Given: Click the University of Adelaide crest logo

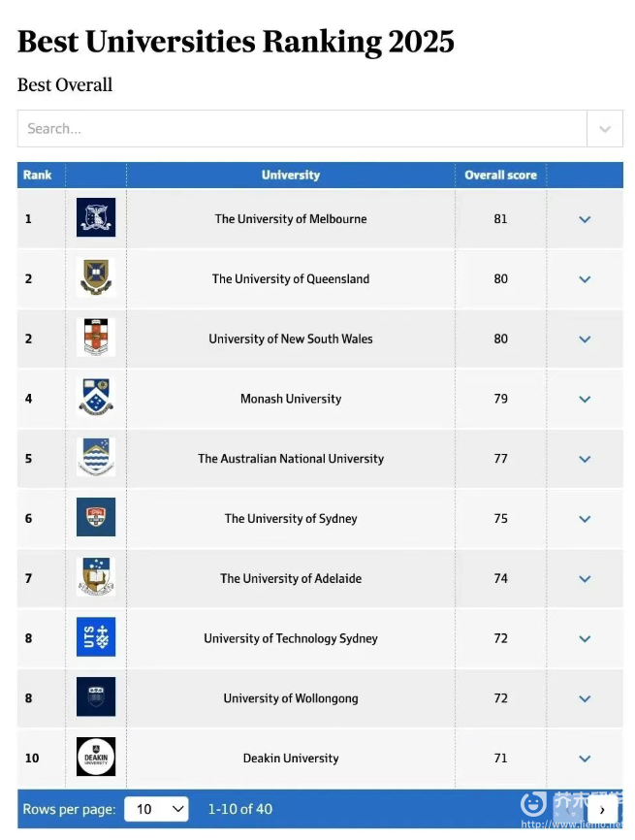Looking at the screenshot, I should coord(96,578).
